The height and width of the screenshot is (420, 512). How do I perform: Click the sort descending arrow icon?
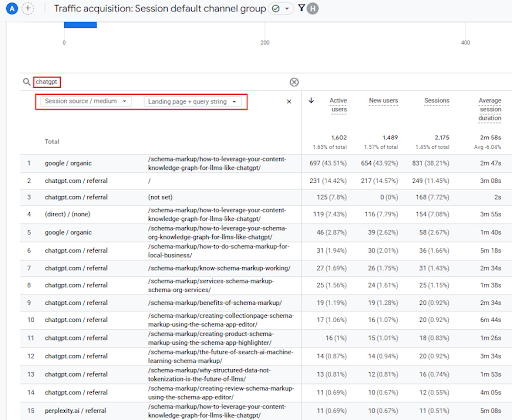point(311,100)
